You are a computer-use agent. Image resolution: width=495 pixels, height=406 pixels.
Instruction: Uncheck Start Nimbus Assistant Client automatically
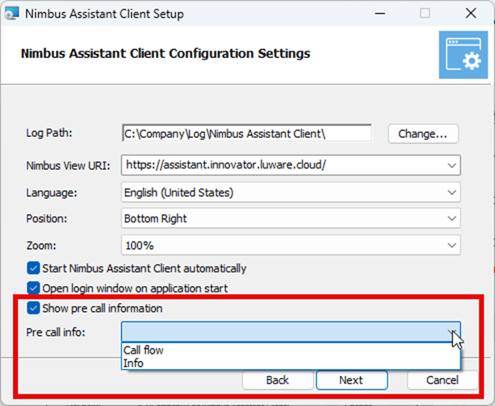[33, 268]
